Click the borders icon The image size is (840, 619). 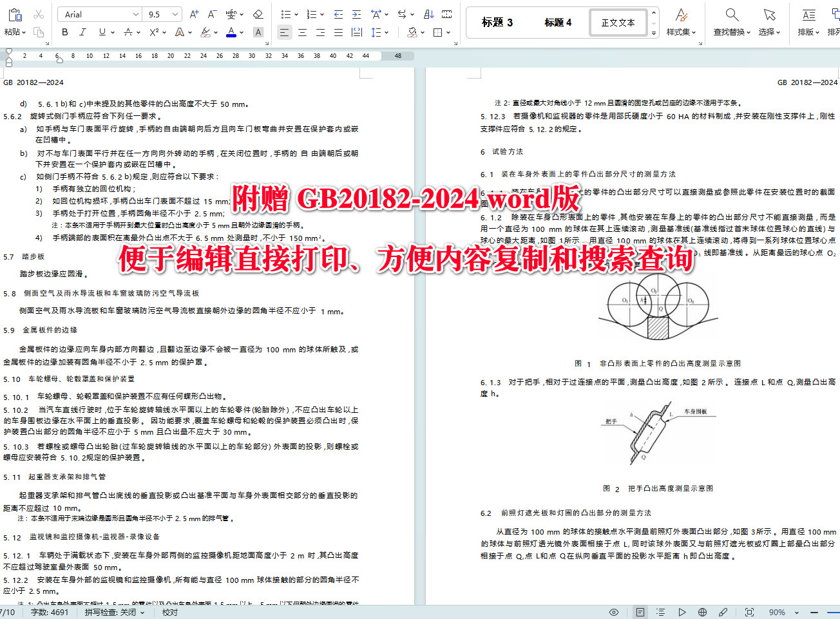pyautogui.click(x=438, y=32)
